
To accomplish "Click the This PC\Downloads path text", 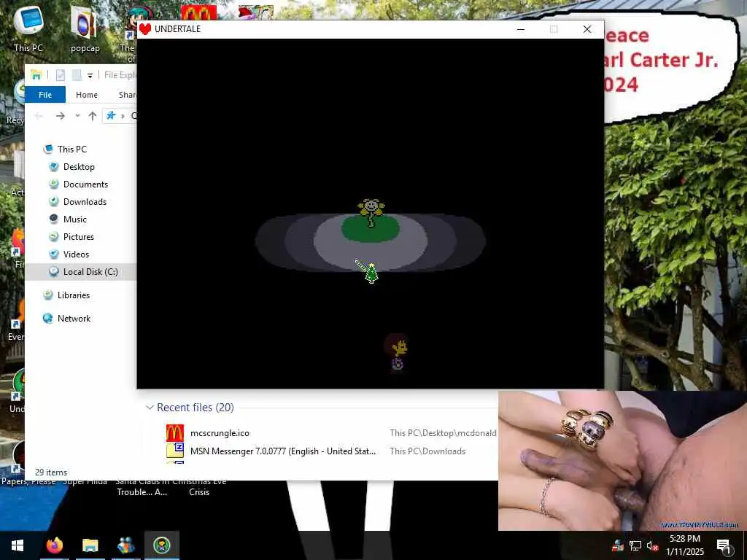I will [427, 451].
